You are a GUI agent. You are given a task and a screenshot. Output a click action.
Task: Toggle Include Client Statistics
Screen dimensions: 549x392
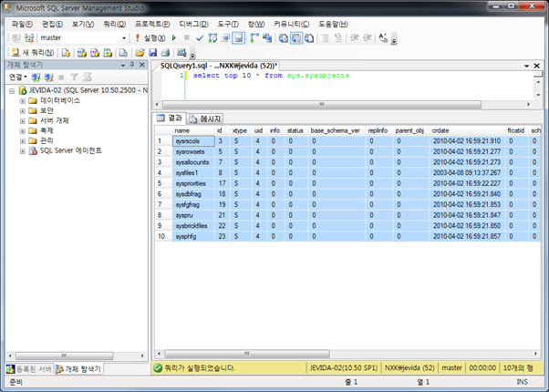[267, 37]
